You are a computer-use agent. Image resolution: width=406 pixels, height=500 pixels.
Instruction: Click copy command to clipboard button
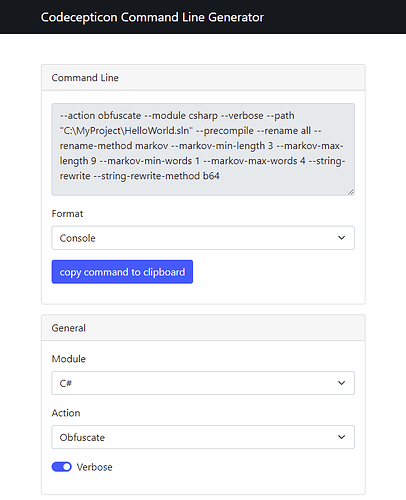point(122,272)
